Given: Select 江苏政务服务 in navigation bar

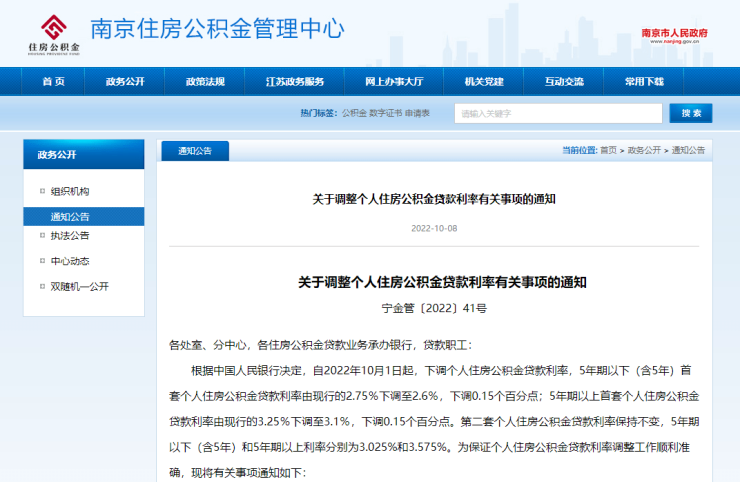Looking at the screenshot, I should 295,82.
